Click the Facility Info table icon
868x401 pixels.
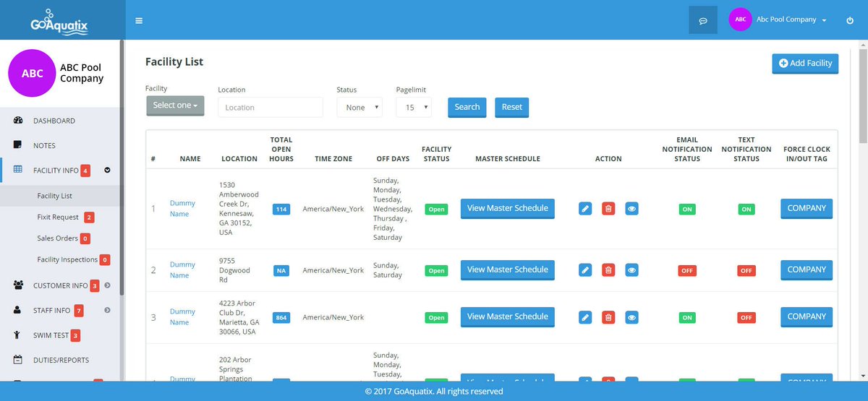click(x=18, y=171)
